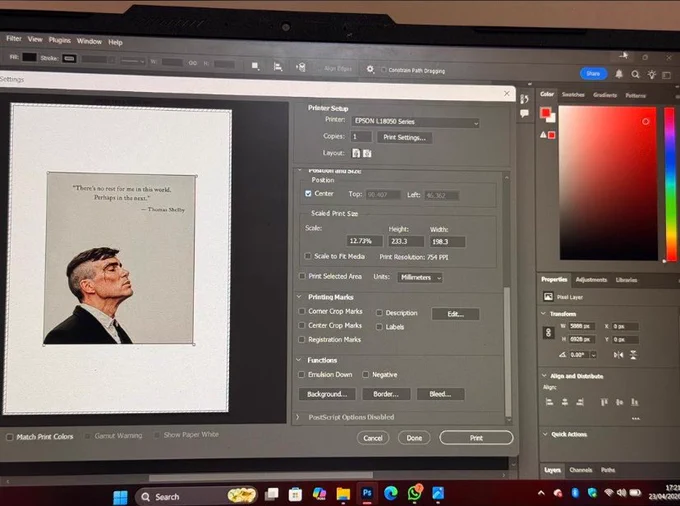This screenshot has width=680, height=506.
Task: Enable Emulsion Down checkbox
Action: [x=301, y=374]
